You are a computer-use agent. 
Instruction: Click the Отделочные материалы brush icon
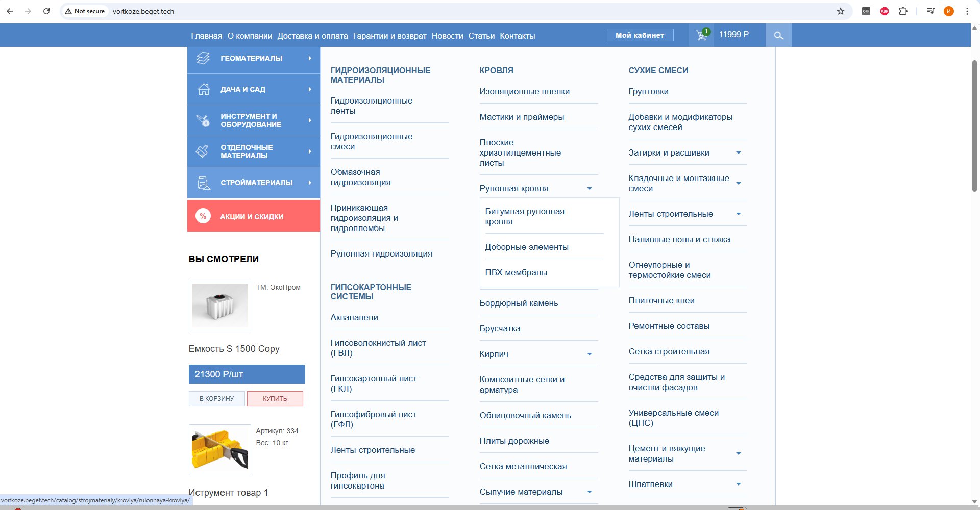click(203, 151)
